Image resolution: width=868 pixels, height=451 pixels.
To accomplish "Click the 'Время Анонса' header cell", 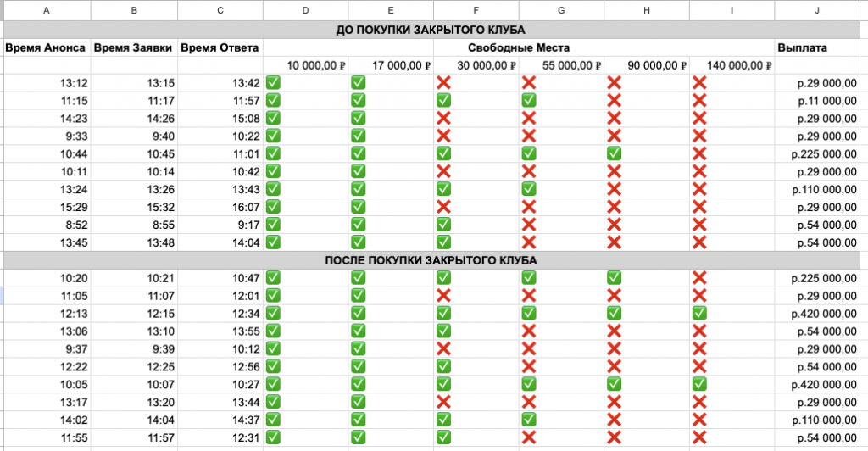I will coord(47,47).
